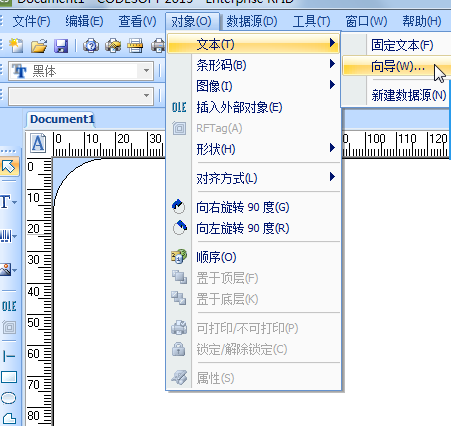
Task: Open the Barcode tool dropdown arrow in sidebar
Action: tap(14, 236)
